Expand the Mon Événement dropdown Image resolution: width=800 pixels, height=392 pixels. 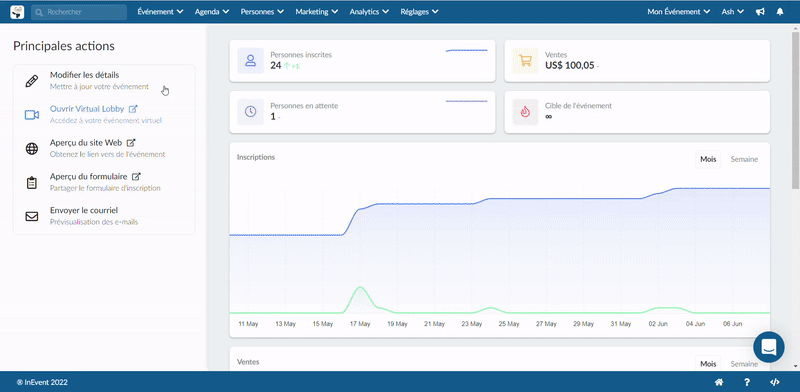(x=679, y=12)
